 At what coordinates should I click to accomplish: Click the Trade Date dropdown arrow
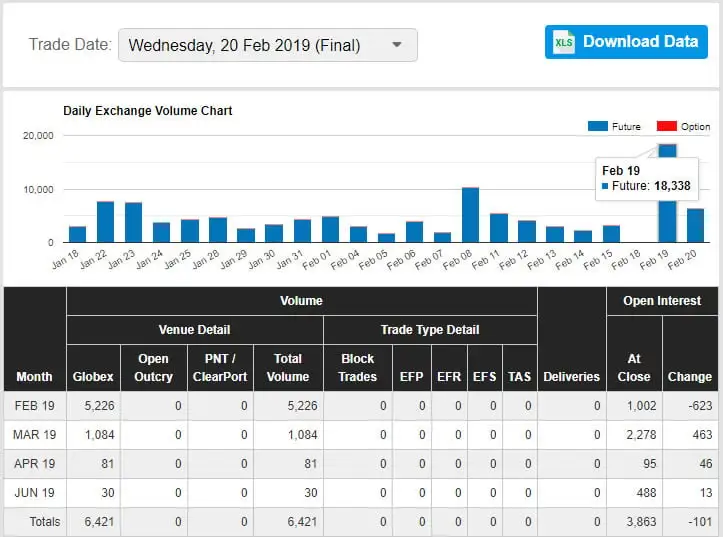click(397, 45)
